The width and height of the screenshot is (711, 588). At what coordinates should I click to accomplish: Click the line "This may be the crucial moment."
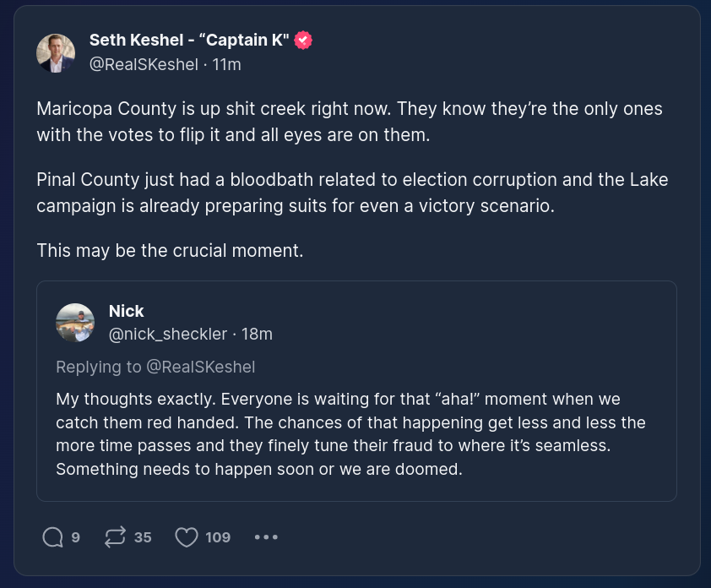click(170, 251)
